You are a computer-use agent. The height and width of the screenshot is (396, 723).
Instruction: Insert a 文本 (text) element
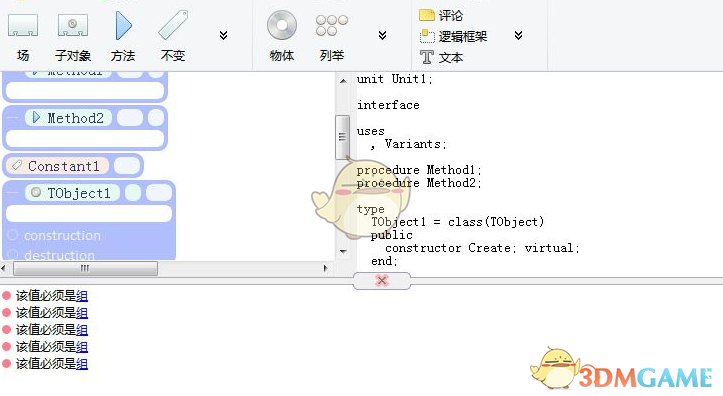(x=441, y=57)
